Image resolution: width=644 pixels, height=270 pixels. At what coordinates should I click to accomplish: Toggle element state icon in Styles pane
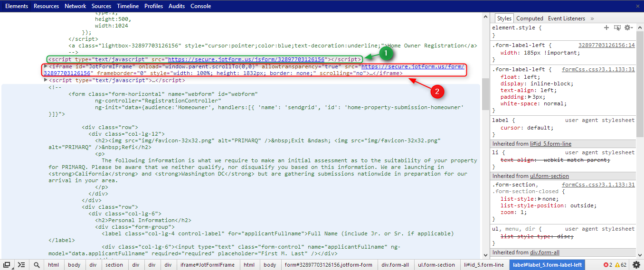617,28
